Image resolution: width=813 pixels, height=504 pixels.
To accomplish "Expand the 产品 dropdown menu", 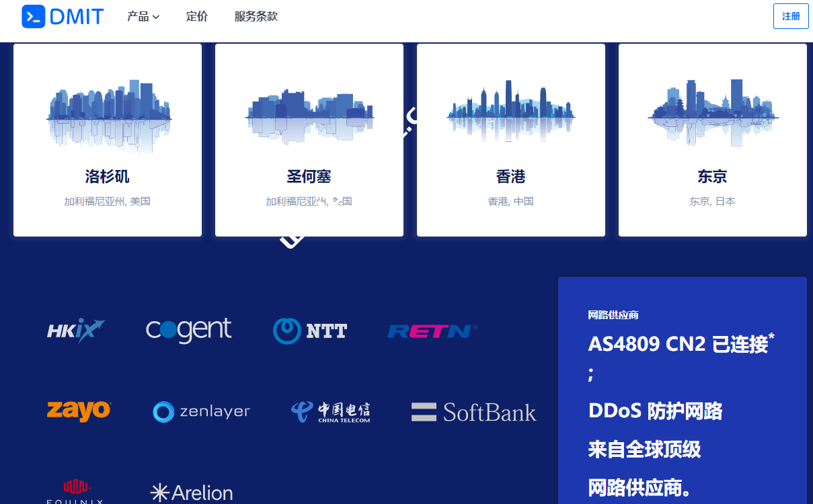I will 143,17.
